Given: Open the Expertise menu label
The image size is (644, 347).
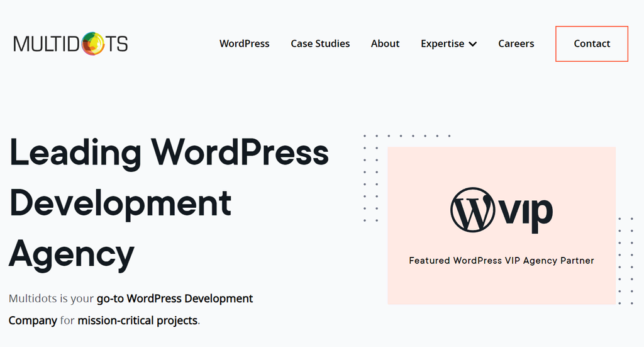Looking at the screenshot, I should tap(442, 43).
